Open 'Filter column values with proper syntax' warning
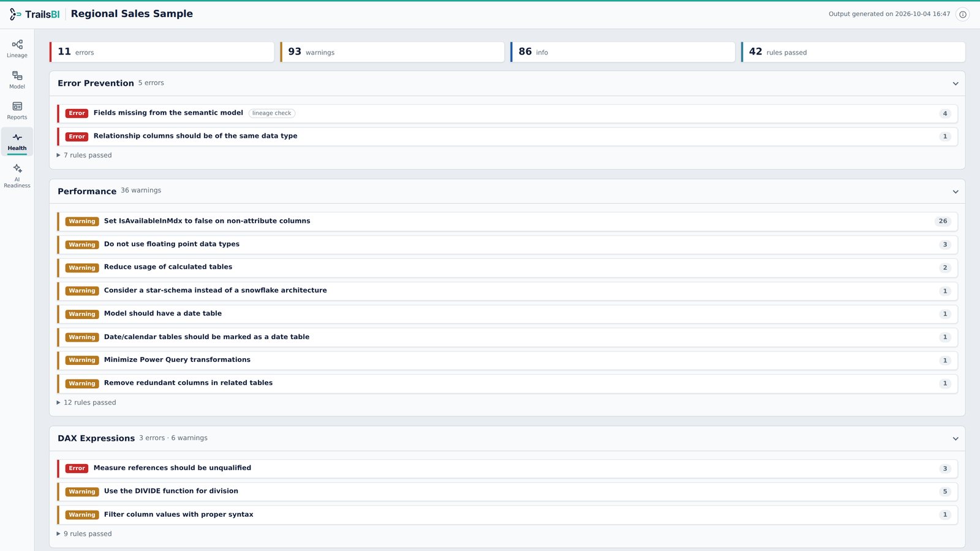Image resolution: width=980 pixels, height=551 pixels. coord(507,515)
